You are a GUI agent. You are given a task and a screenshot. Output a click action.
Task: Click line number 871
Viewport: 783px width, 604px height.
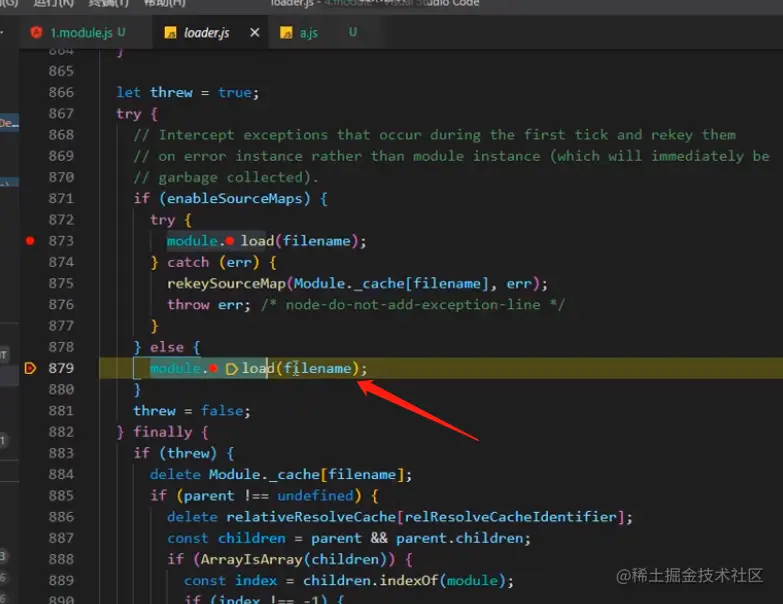tap(61, 199)
